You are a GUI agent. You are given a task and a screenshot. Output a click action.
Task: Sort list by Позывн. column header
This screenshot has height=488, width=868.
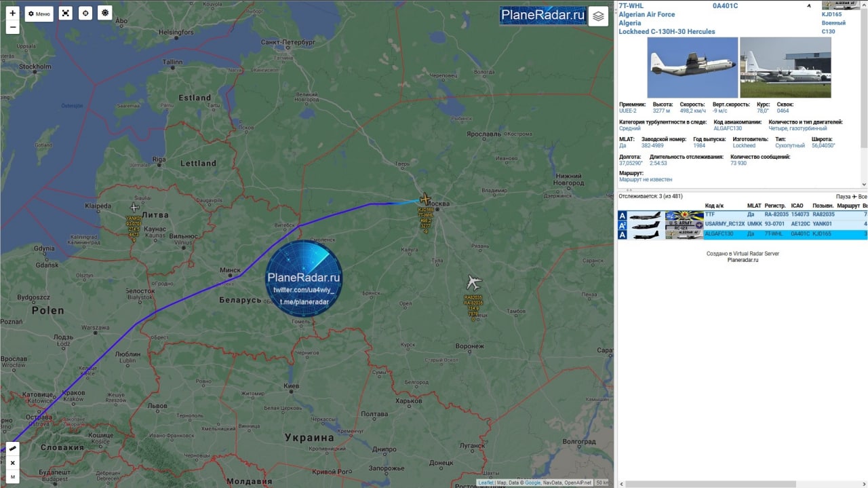coord(823,206)
